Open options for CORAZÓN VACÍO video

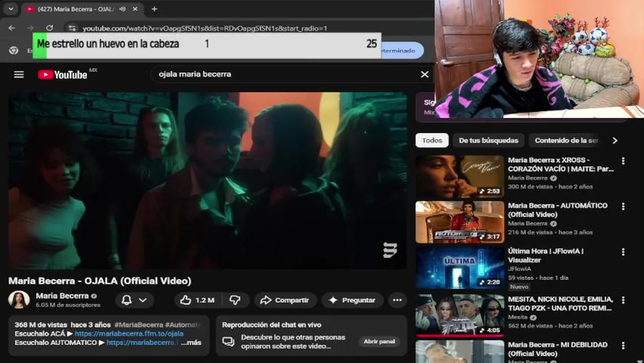point(623,161)
